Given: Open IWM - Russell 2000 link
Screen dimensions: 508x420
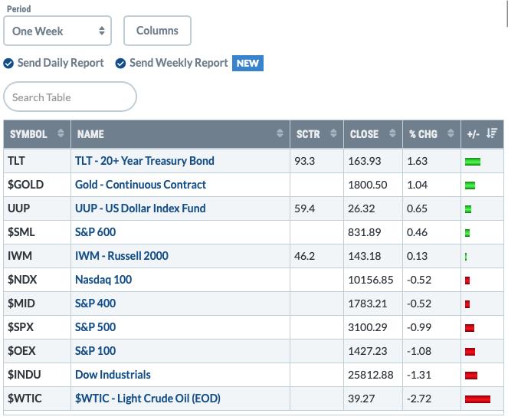Looking at the screenshot, I should pyautogui.click(x=122, y=256).
